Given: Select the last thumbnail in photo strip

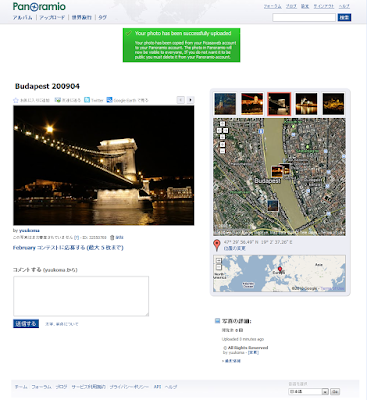Looking at the screenshot, I should click(333, 104).
